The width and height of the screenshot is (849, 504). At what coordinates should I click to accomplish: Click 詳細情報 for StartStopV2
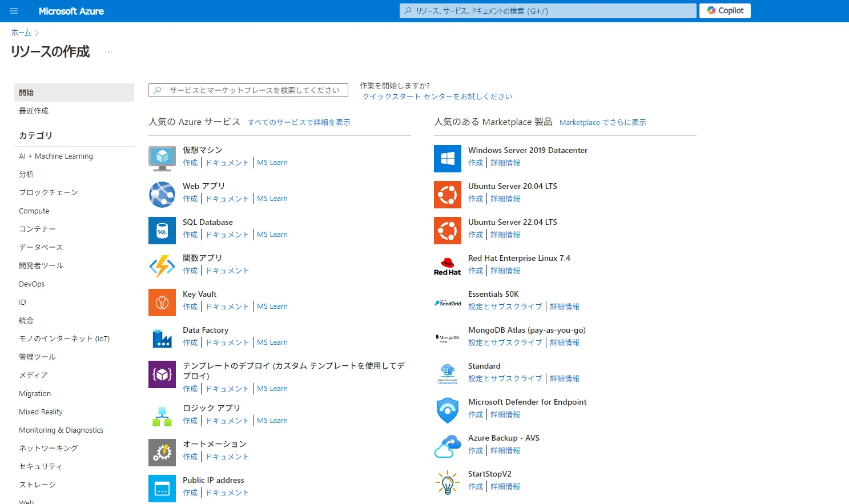pyautogui.click(x=505, y=486)
